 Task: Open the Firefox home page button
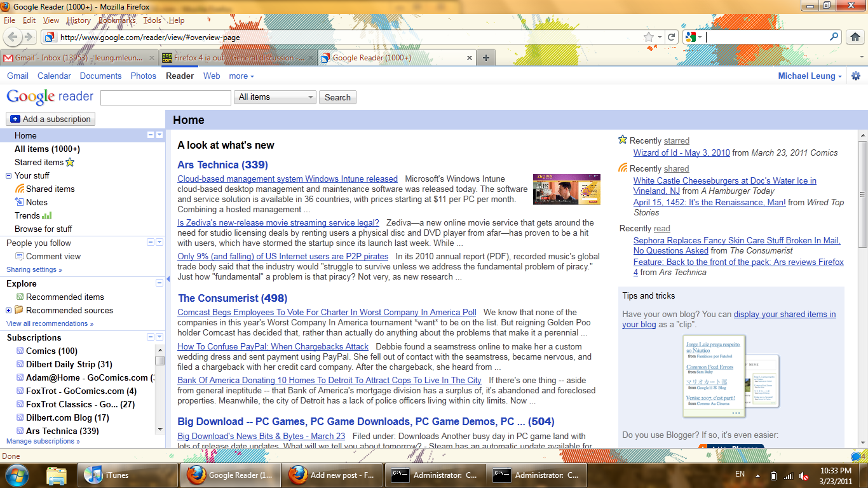855,37
